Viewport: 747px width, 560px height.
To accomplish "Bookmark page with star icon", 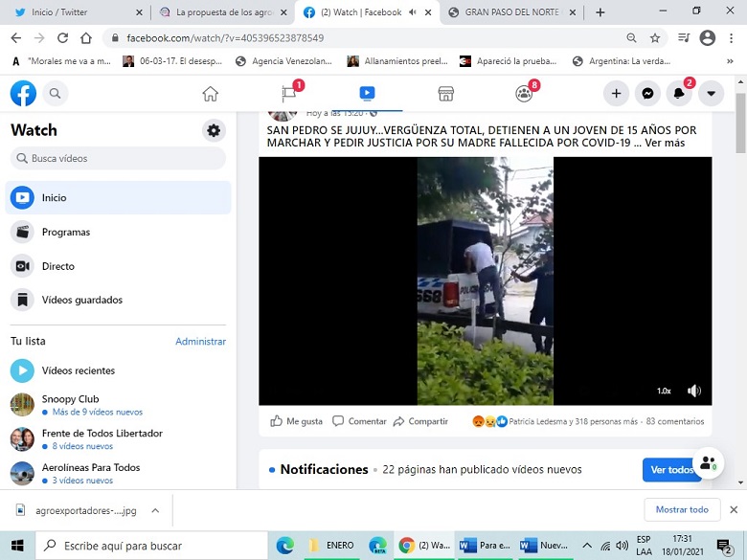I will (655, 38).
